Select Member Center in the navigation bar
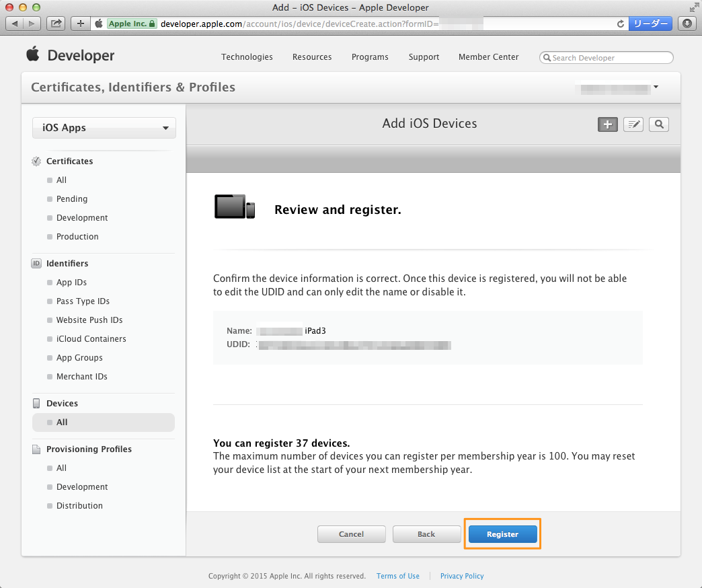The height and width of the screenshot is (588, 702). [488, 57]
